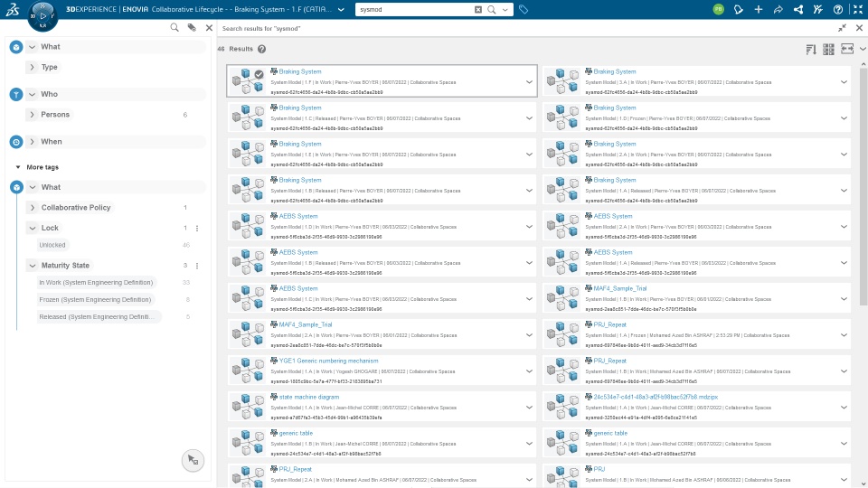Open YGE1 Generic numbering mechanism link

pos(328,361)
